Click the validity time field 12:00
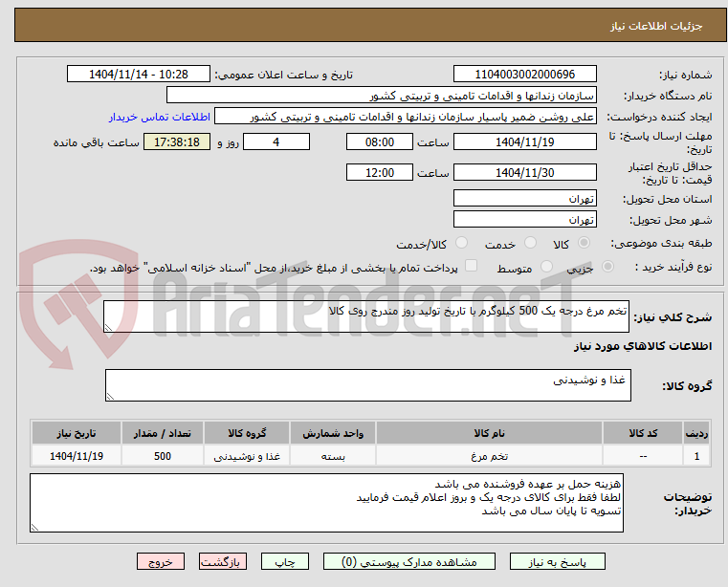 [x=380, y=173]
